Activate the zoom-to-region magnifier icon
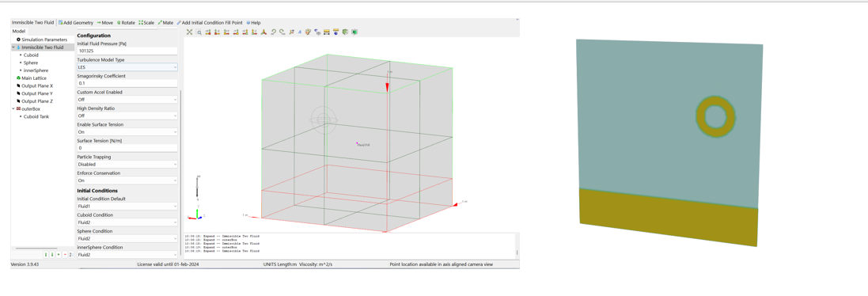Viewport: 868px width, 296px height. click(x=199, y=32)
